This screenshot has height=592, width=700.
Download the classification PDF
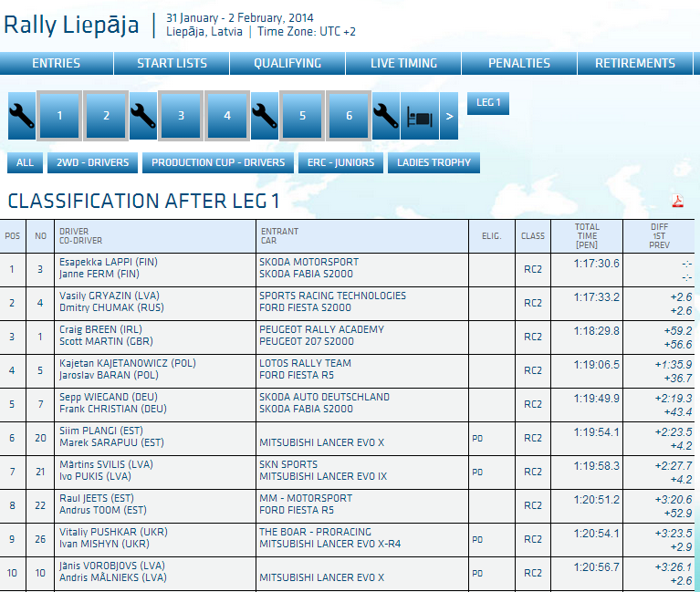click(678, 202)
